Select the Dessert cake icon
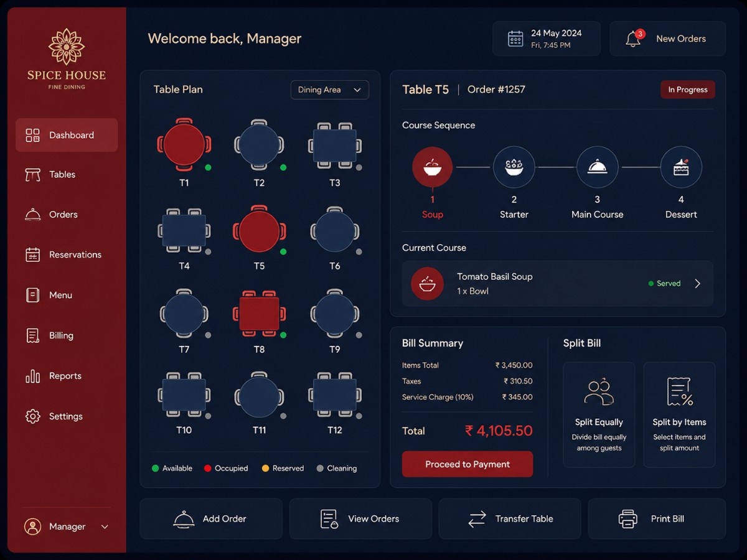Viewport: 747px width, 560px height. click(681, 167)
